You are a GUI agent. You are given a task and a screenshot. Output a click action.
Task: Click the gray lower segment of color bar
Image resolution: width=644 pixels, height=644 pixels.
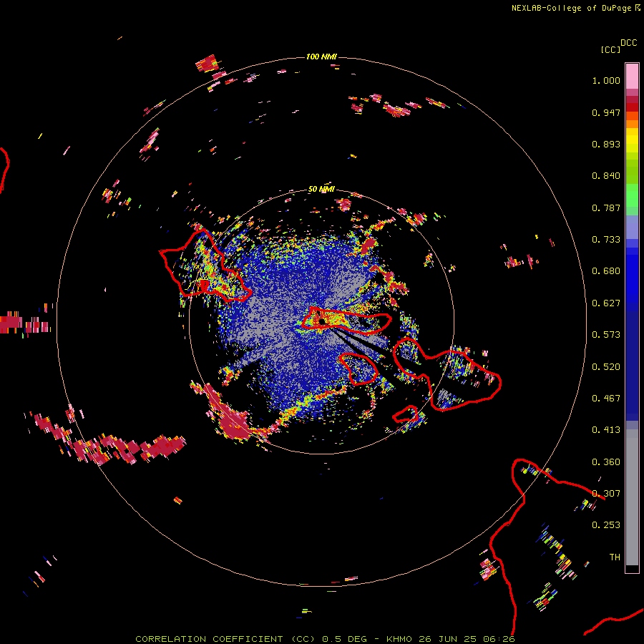click(632, 497)
